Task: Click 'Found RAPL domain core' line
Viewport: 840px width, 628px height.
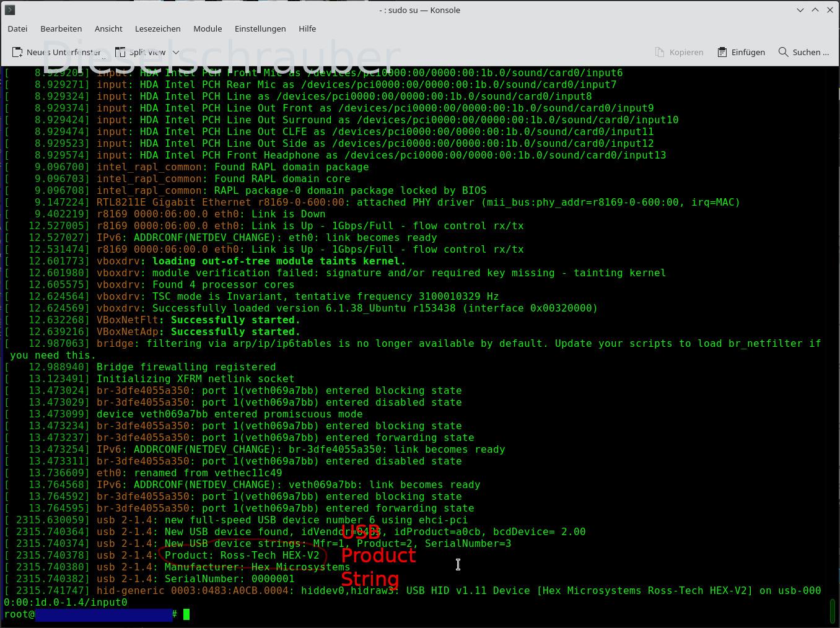Action: point(282,178)
